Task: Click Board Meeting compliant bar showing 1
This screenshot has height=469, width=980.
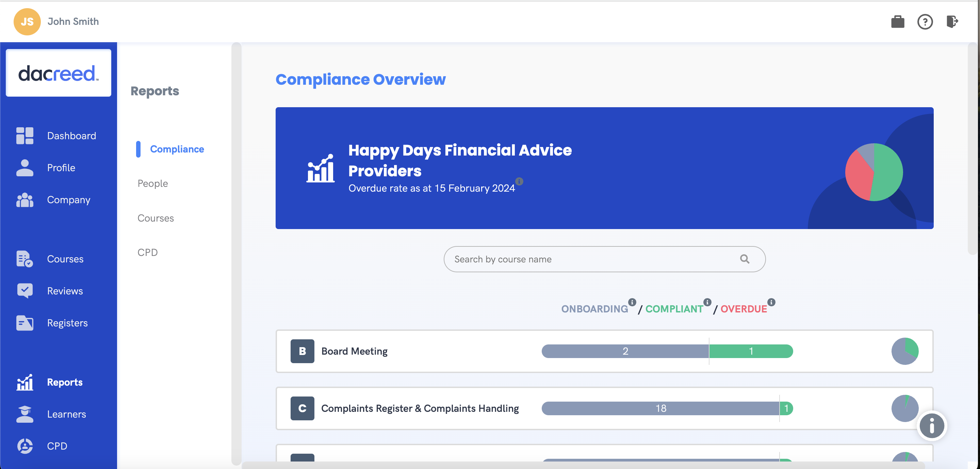Action: click(x=751, y=351)
